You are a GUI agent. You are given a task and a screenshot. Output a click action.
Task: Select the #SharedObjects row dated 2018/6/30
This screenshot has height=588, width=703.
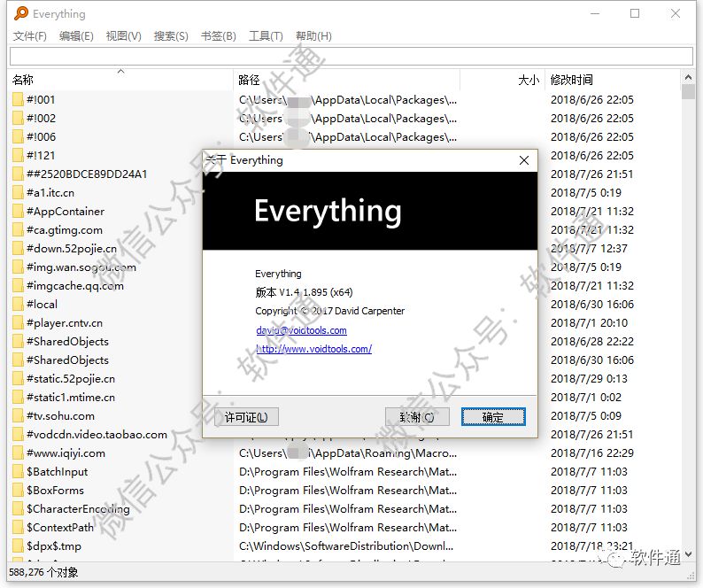click(344, 360)
